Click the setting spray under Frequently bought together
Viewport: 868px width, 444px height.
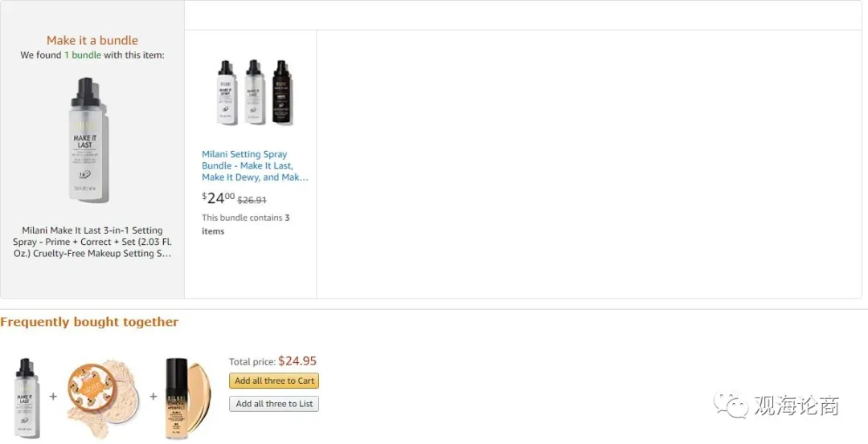[27, 398]
